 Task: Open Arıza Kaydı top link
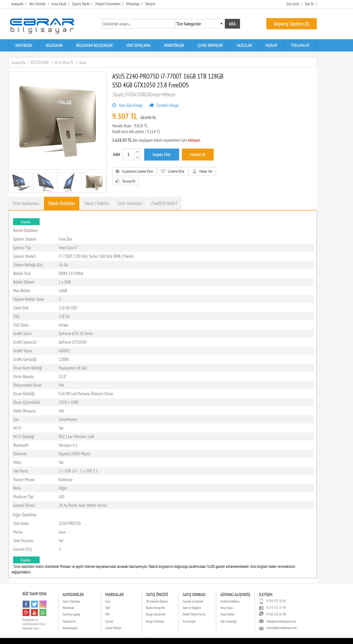59,4
